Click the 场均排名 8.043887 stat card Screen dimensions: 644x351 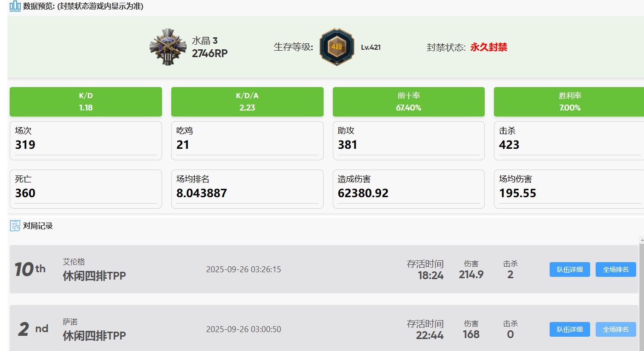tap(247, 189)
